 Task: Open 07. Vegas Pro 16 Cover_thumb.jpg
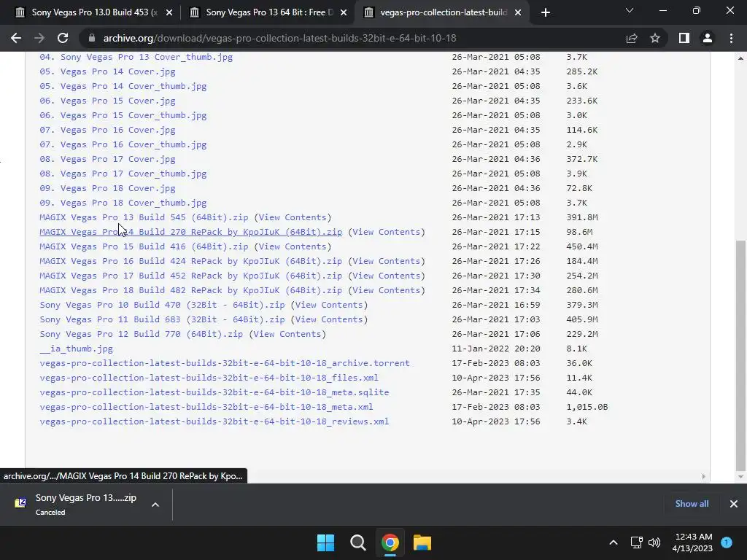tap(123, 144)
